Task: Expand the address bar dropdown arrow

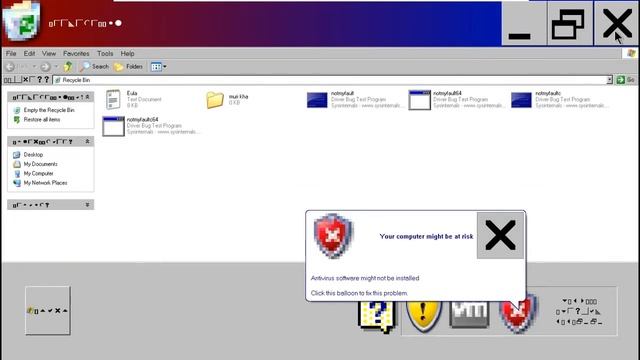Action: point(609,80)
